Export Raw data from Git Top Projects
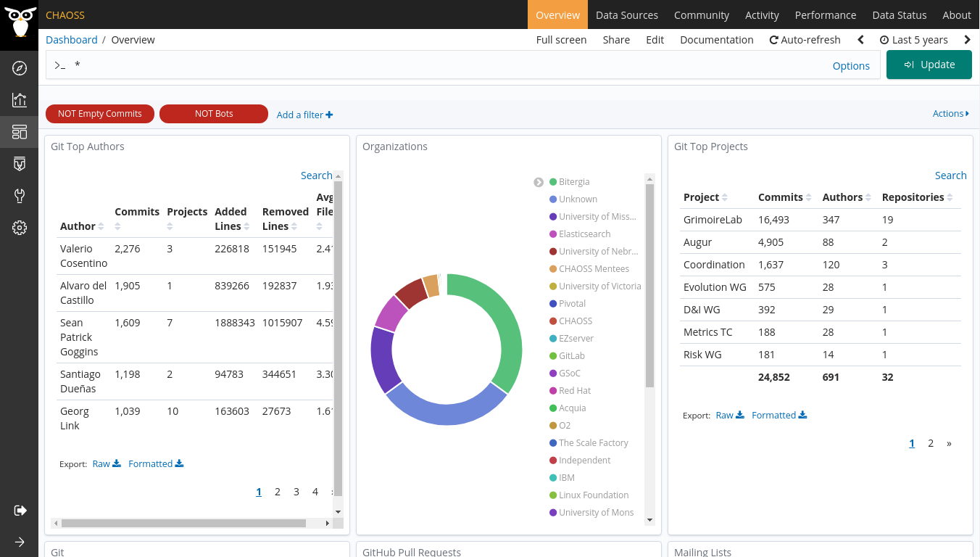Screen dimensions: 980x557 pos(729,416)
